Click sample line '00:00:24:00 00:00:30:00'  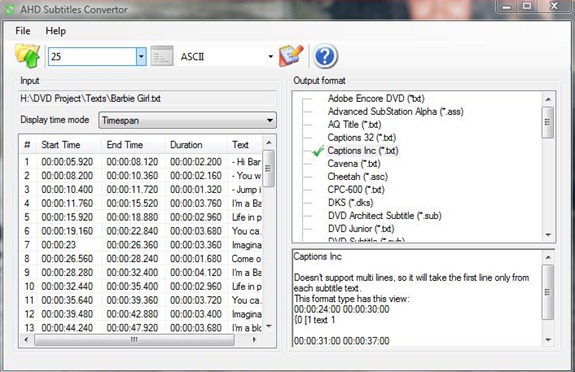[x=341, y=309]
